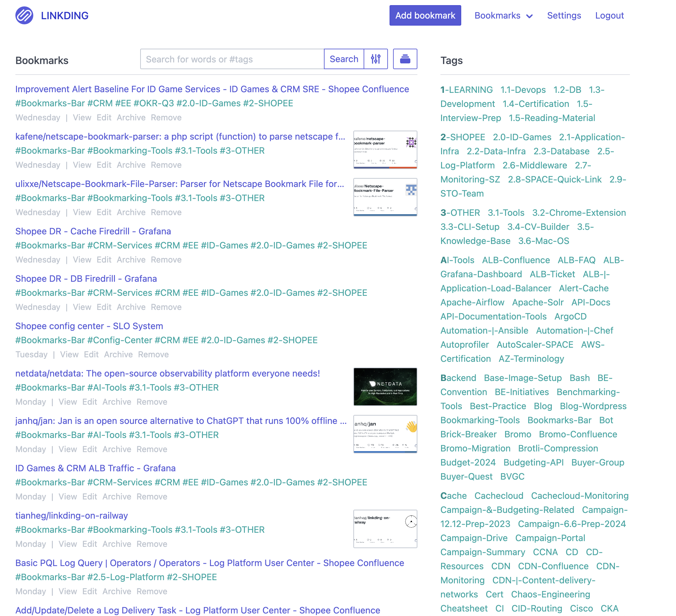Click #Config-Center tag on SLO System bookmark

(120, 340)
